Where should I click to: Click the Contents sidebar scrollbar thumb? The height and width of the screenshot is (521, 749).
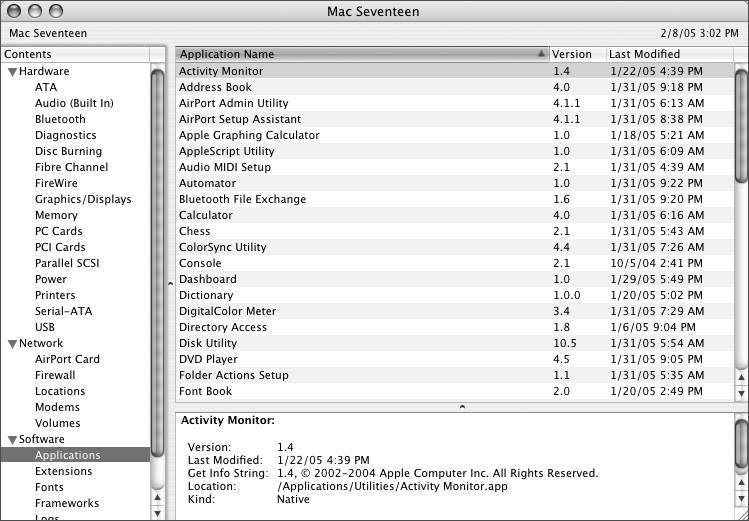pyautogui.click(x=157, y=263)
